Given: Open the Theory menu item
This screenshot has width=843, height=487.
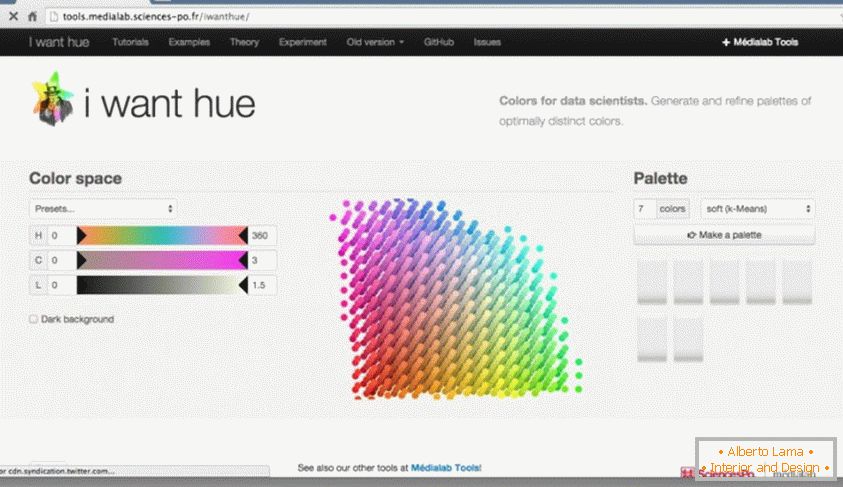Looking at the screenshot, I should coord(244,42).
